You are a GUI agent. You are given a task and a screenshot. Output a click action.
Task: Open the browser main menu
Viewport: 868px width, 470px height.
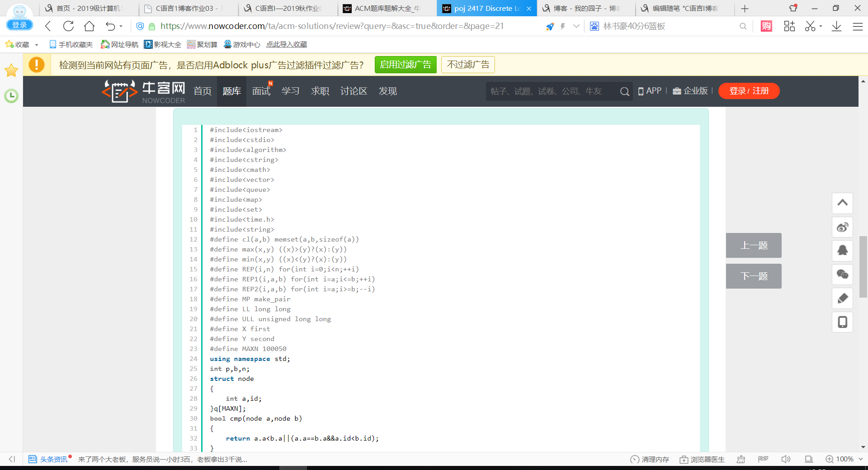(x=858, y=26)
